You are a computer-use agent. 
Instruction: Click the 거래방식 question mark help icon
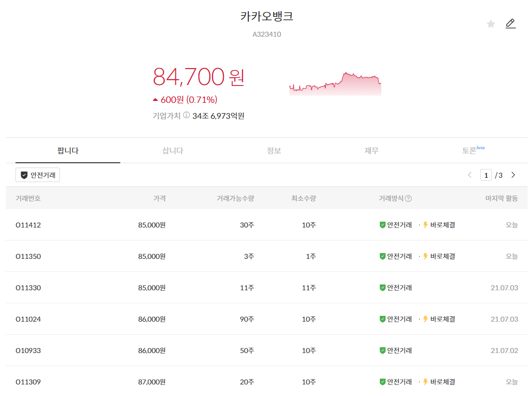408,198
